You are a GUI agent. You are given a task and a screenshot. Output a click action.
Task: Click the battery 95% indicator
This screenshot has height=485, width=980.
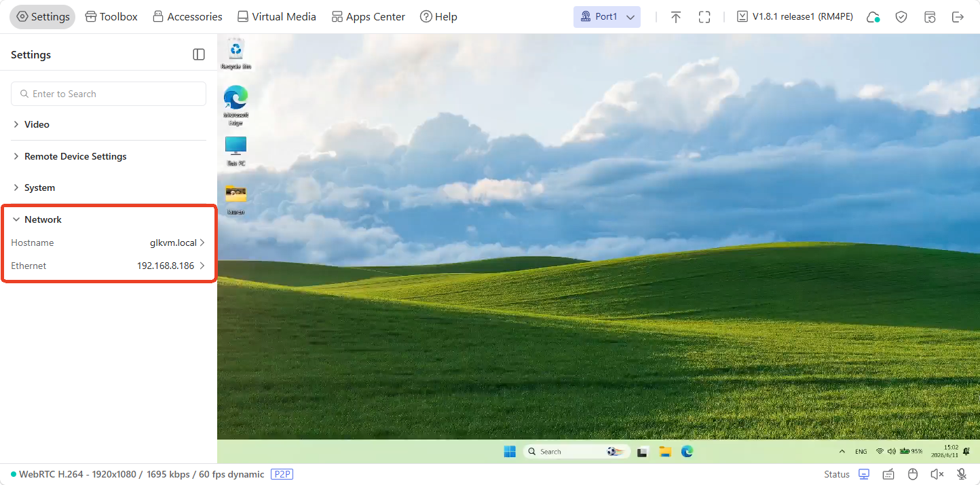pyautogui.click(x=911, y=452)
